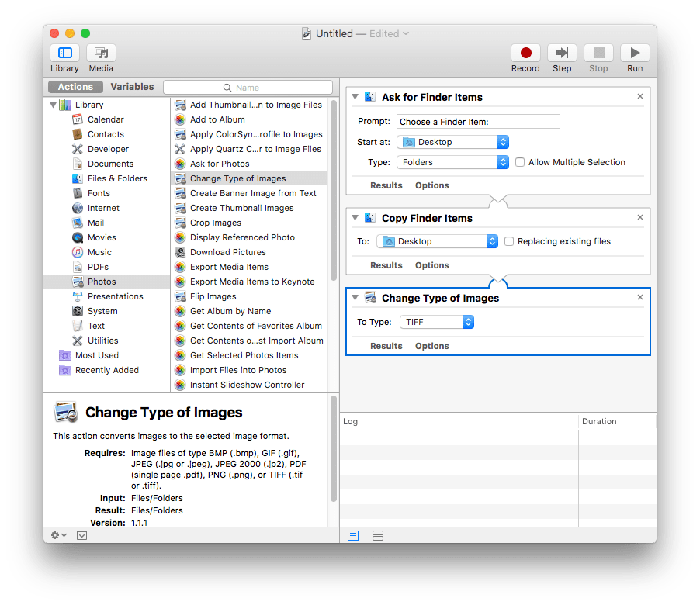Select Instant Slideshow Controller action
The height and width of the screenshot is (605, 700).
click(x=247, y=385)
